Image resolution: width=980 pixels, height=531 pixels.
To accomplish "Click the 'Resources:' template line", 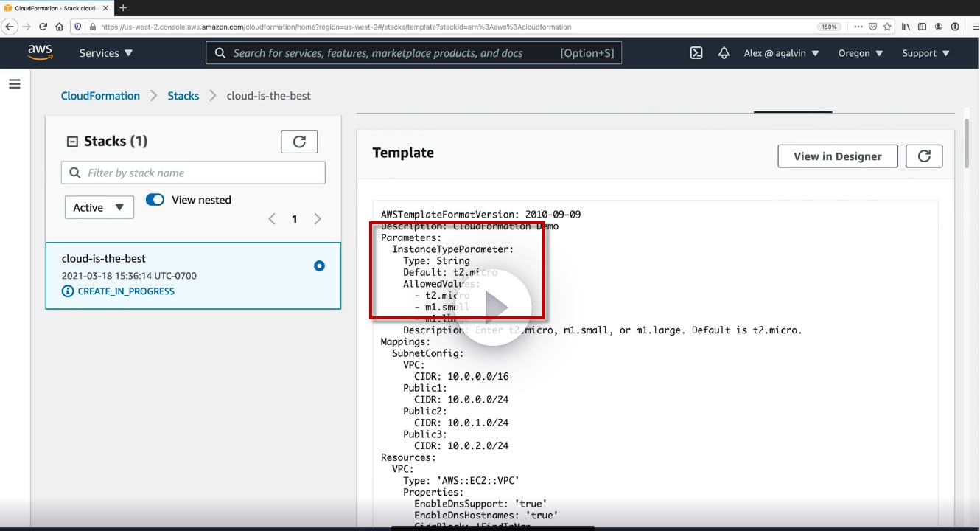I will coord(408,457).
